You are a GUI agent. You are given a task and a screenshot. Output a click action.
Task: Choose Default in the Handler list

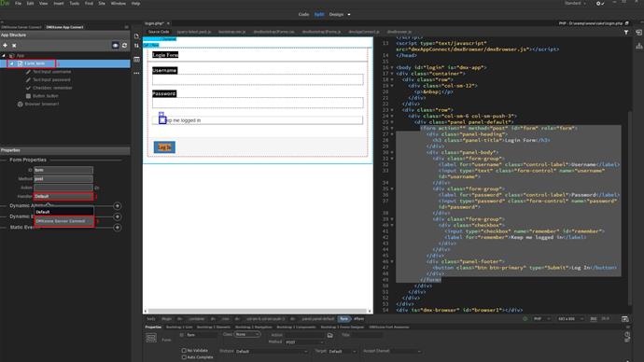(63, 212)
